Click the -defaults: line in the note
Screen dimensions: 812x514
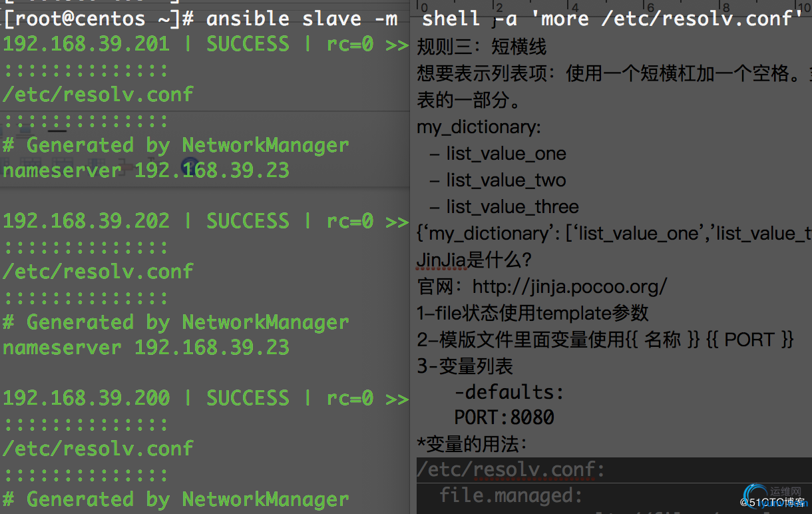[509, 392]
